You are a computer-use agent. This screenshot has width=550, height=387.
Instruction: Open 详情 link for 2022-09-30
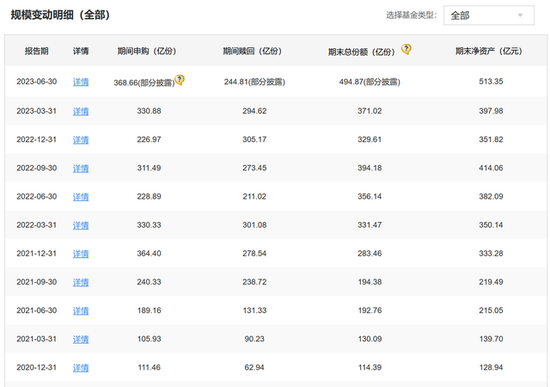[81, 168]
